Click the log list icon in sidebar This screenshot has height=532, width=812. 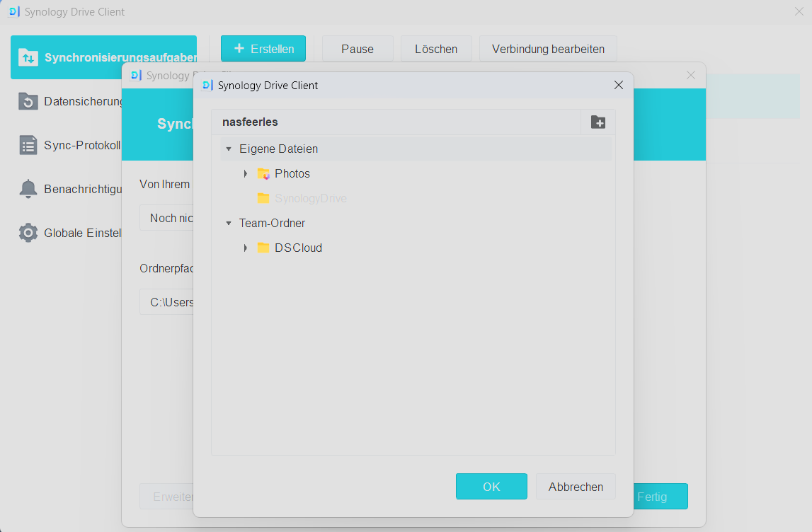pos(28,146)
